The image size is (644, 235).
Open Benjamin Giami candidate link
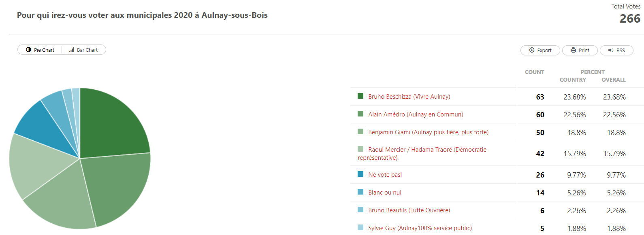pyautogui.click(x=428, y=132)
